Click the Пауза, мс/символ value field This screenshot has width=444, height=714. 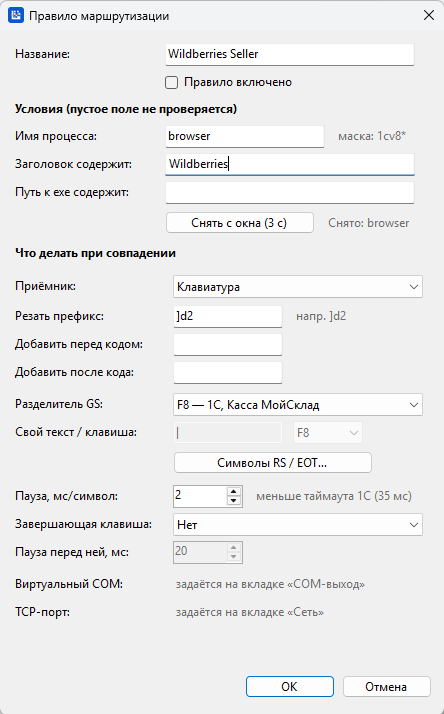click(x=200, y=496)
